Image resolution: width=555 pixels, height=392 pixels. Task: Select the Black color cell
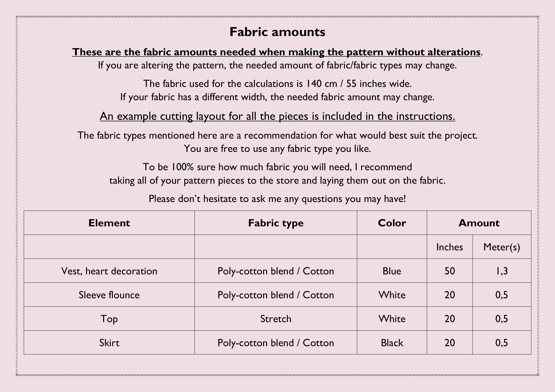click(392, 342)
